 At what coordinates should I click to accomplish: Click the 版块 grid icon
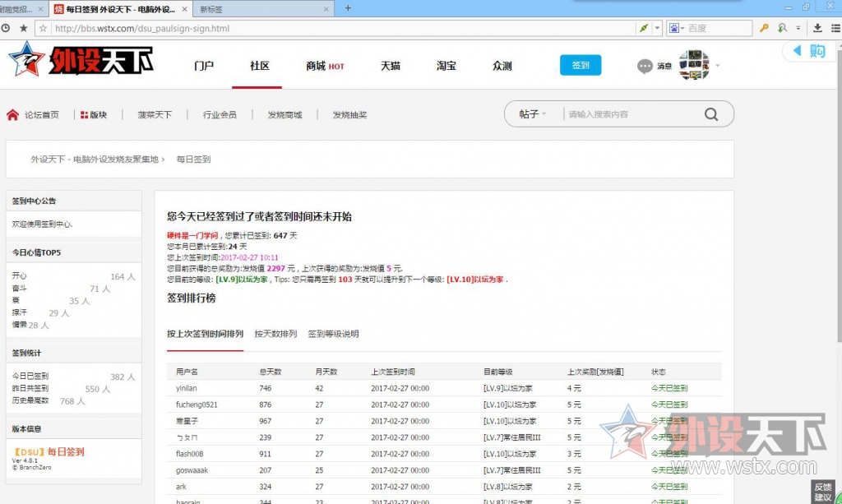coord(84,115)
